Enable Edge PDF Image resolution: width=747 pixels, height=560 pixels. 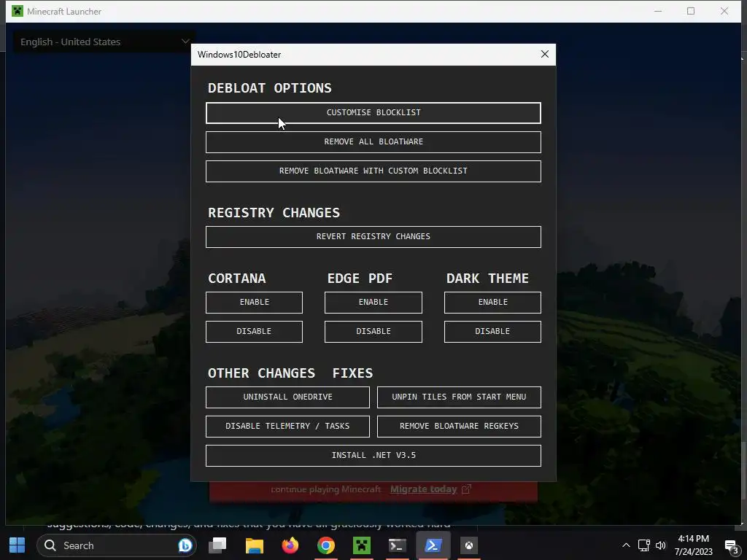pos(373,303)
